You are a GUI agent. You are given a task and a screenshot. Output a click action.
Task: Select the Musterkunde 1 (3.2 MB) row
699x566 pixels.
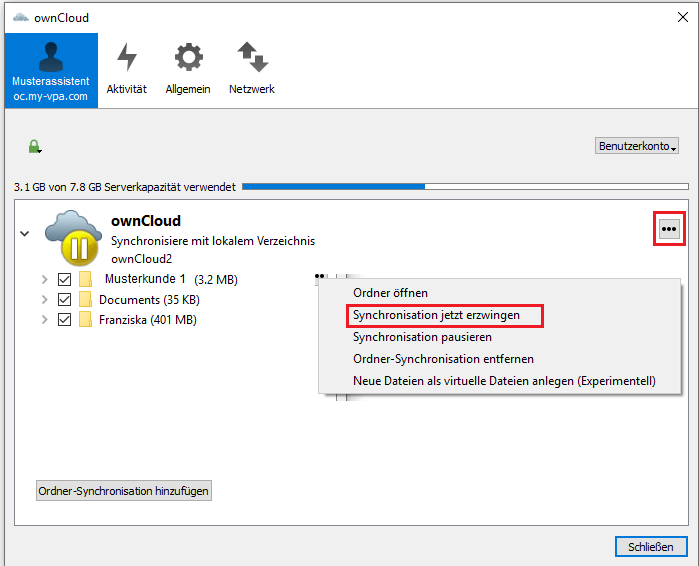click(x=171, y=279)
